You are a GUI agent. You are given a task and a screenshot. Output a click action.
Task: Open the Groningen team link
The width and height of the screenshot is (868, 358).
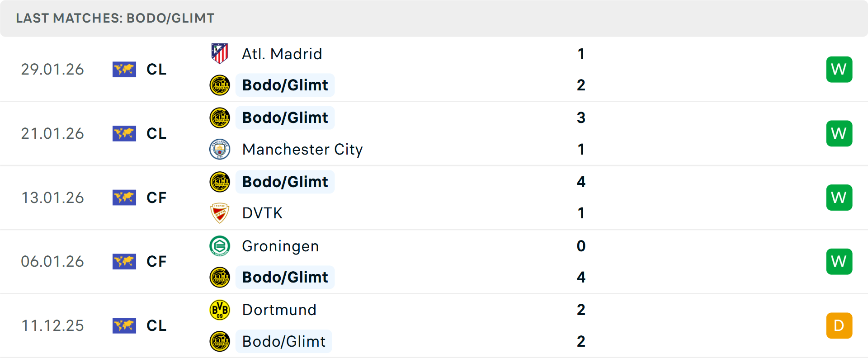[x=280, y=246]
